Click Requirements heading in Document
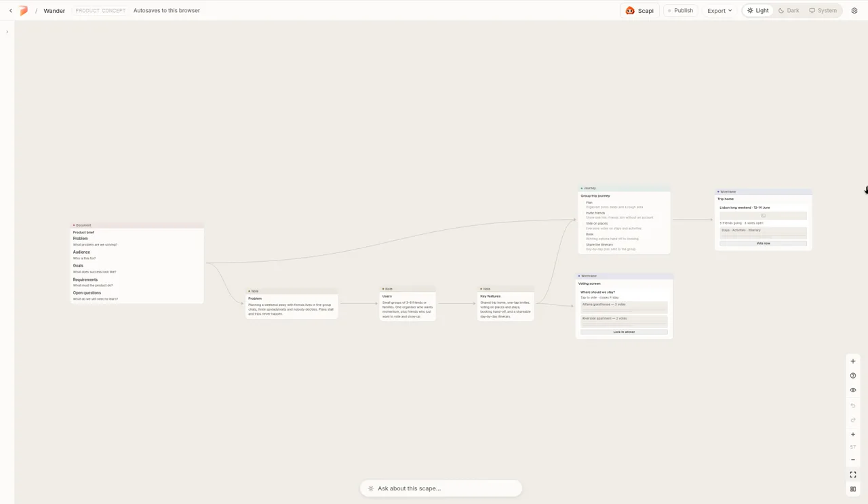Screen dimensions: 868x504 [85, 279]
